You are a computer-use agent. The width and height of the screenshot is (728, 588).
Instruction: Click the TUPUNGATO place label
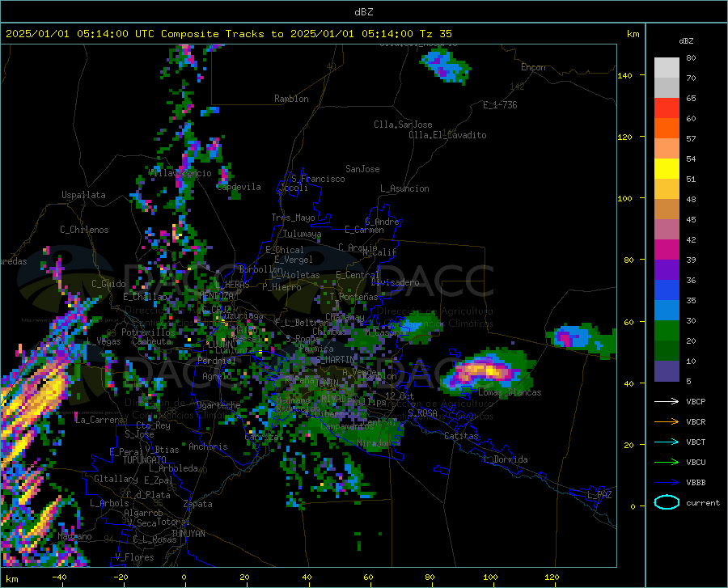[145, 460]
